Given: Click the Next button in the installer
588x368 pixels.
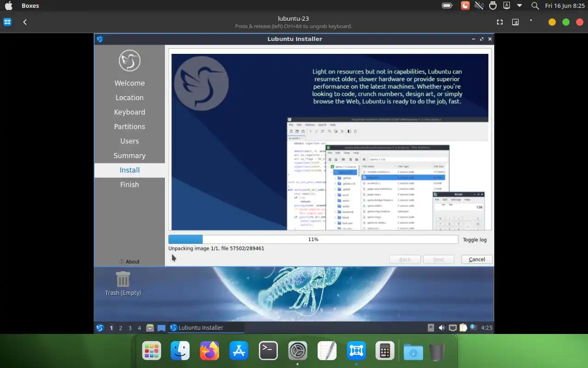Looking at the screenshot, I should point(439,259).
